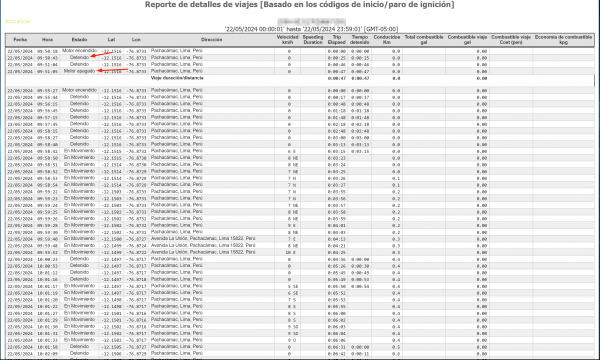Image resolution: width=600 pixels, height=360 pixels.
Task: Click the Avenida La Unión address at 09:59:40
Action: click(203, 239)
